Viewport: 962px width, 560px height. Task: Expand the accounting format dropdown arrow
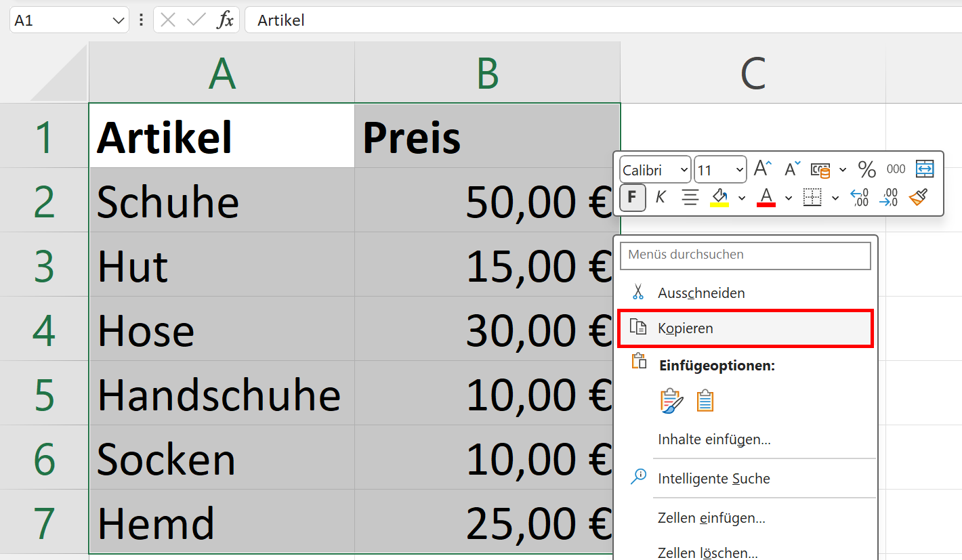point(843,170)
